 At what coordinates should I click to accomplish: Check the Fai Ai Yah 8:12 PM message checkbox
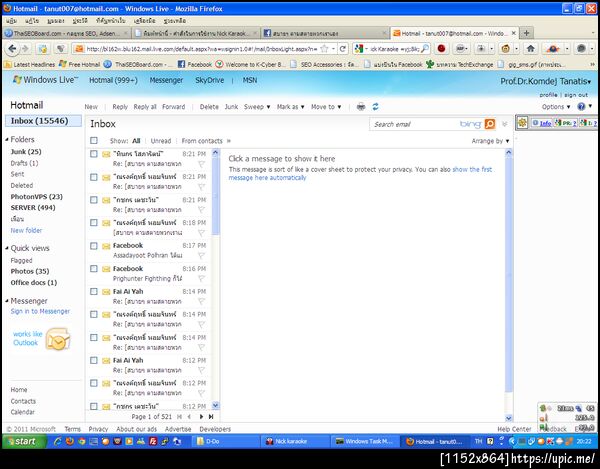click(94, 360)
